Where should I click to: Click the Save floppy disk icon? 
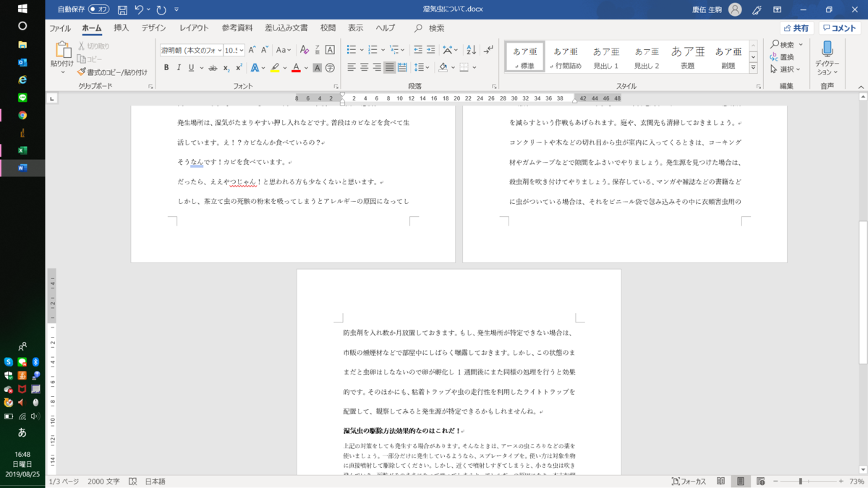coord(122,9)
